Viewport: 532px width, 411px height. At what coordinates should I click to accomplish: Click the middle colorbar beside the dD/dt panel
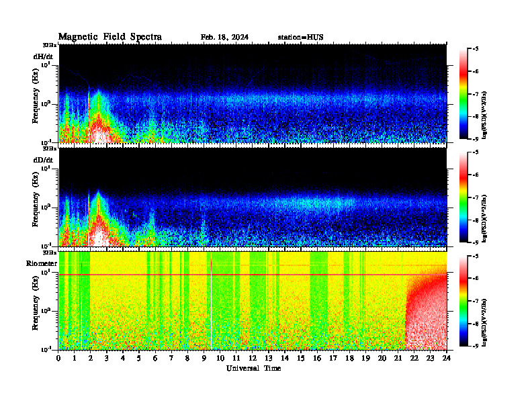coord(463,197)
